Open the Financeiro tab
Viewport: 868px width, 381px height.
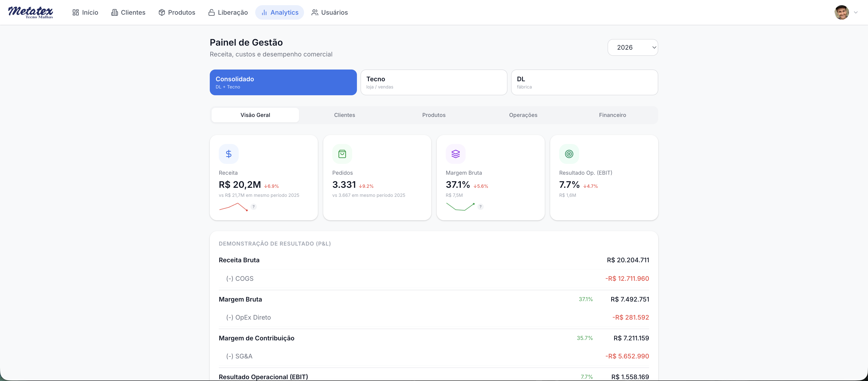tap(612, 115)
